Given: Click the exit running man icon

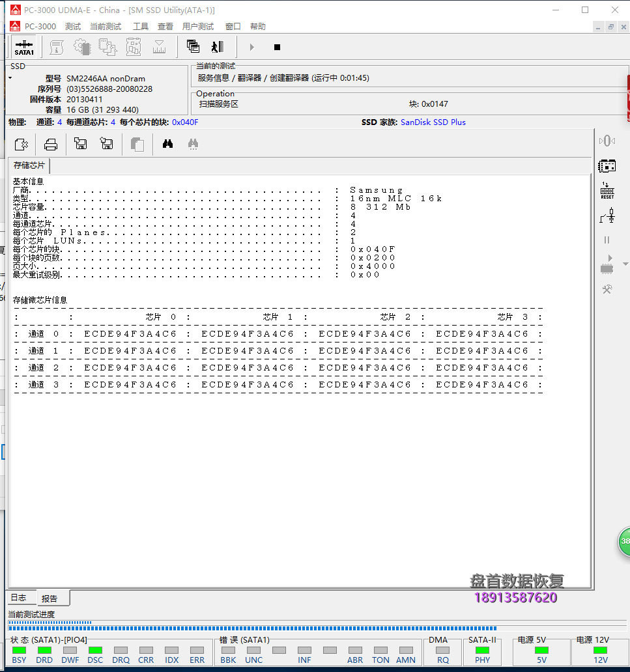Looking at the screenshot, I should (218, 47).
